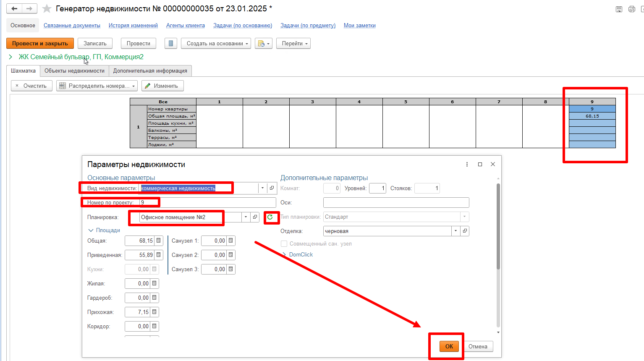This screenshot has width=644, height=361.
Task: Open Дополнительная информация tab
Action: tap(150, 71)
